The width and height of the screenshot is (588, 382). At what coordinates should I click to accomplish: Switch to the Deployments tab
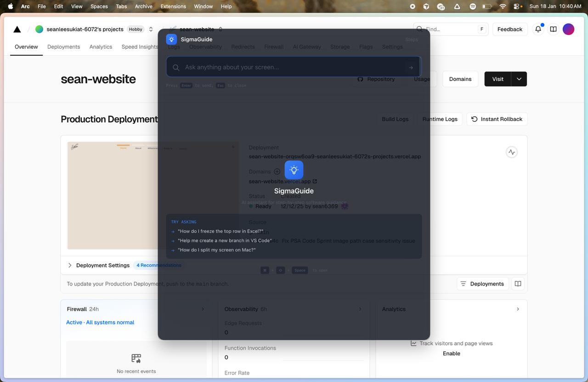[x=63, y=47]
